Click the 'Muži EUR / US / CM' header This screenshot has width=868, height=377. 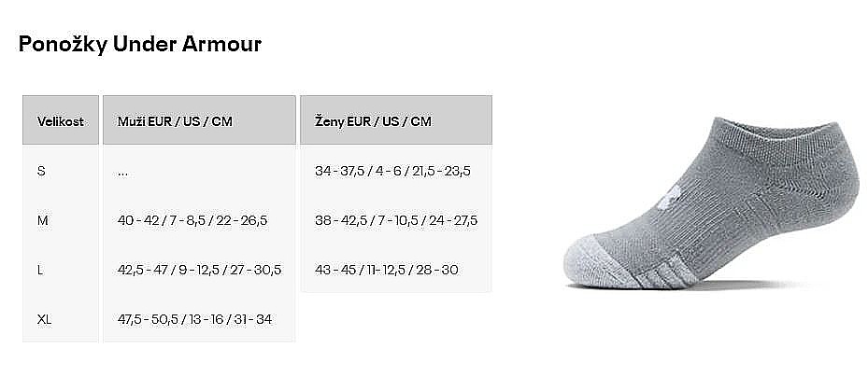tap(177, 121)
